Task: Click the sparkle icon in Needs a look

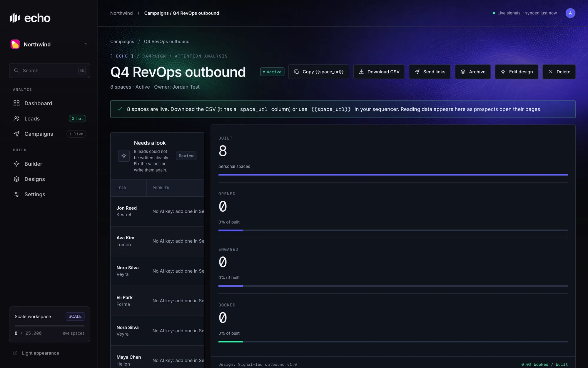Action: [x=124, y=156]
